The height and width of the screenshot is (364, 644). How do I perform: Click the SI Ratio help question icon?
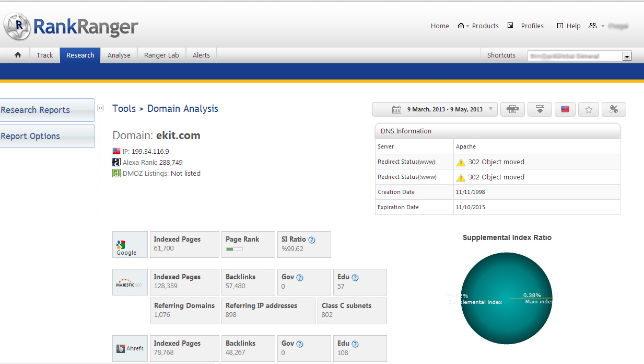312,240
